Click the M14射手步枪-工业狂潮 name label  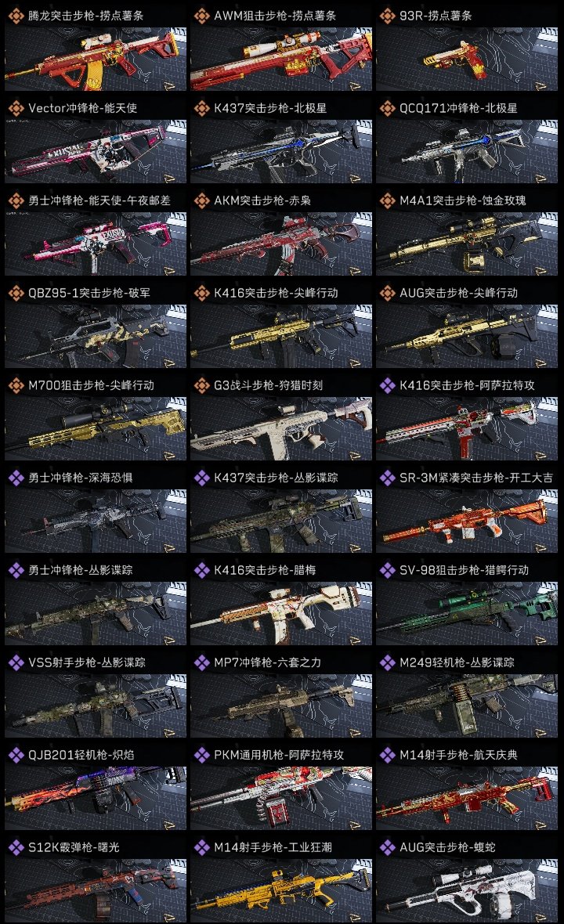pyautogui.click(x=273, y=847)
